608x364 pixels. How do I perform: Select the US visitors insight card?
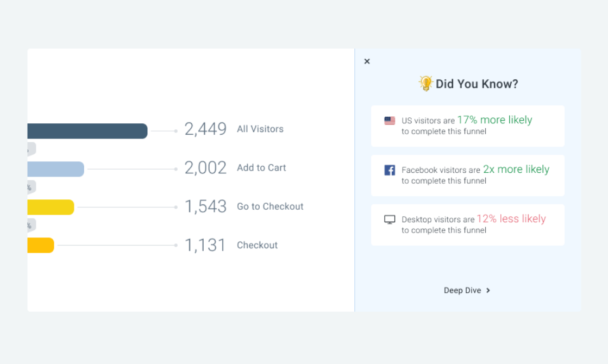(x=467, y=126)
